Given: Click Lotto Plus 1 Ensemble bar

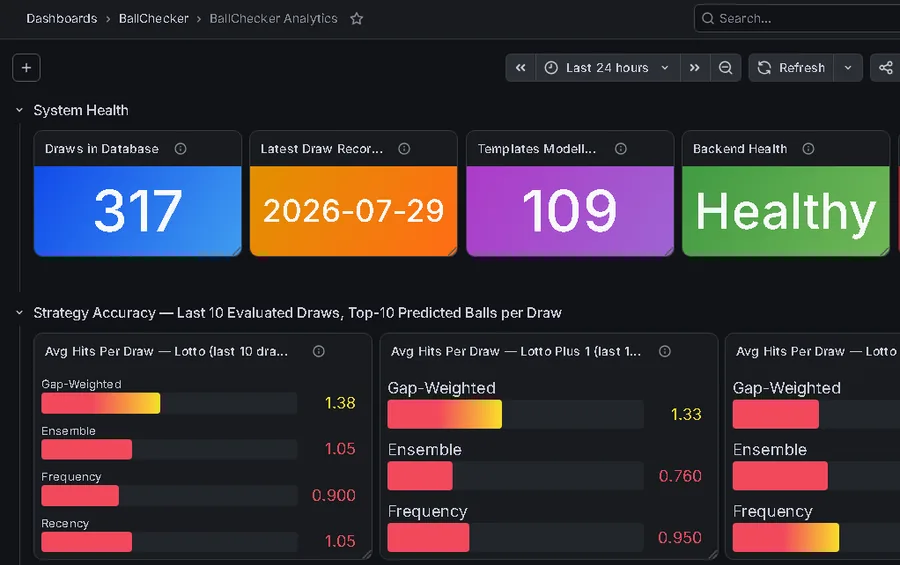Looking at the screenshot, I should [515, 475].
